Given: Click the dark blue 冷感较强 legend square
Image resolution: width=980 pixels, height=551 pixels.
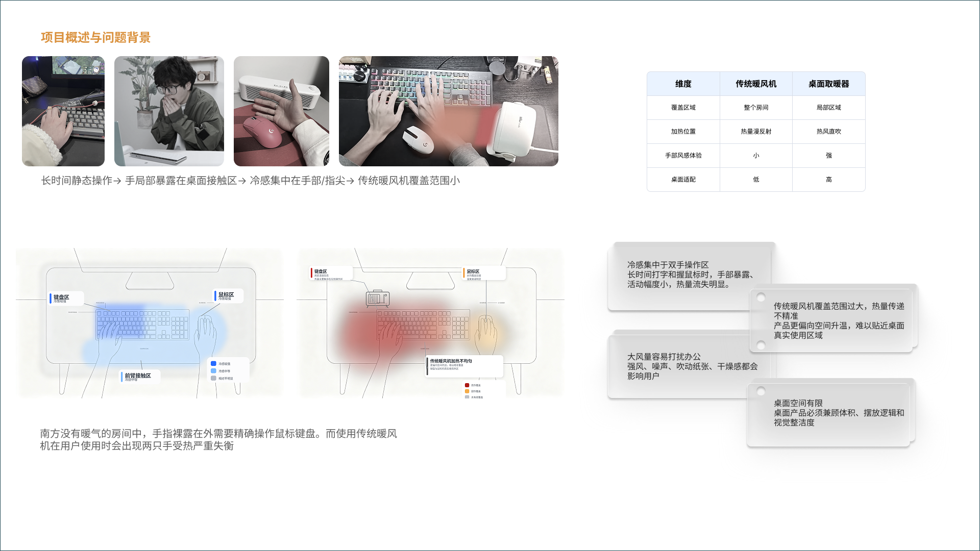Looking at the screenshot, I should coord(213,363).
